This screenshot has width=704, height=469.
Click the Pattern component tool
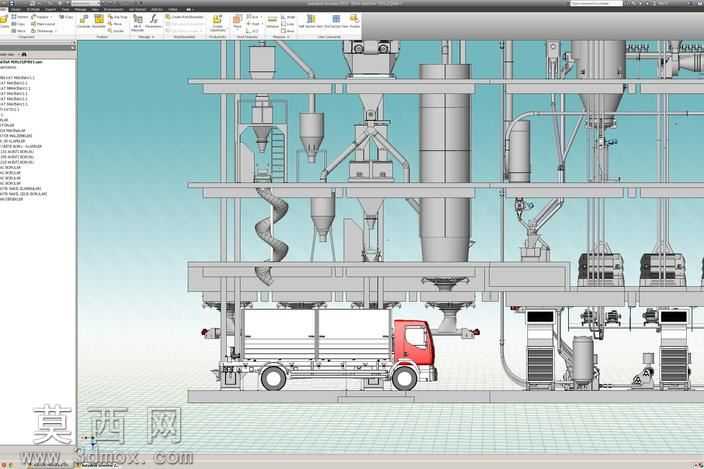point(18,17)
